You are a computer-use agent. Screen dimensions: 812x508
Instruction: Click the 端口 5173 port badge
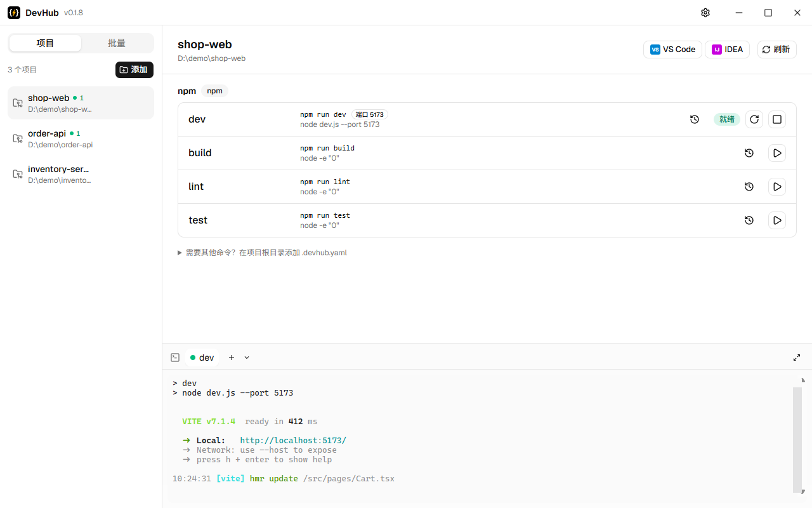369,115
